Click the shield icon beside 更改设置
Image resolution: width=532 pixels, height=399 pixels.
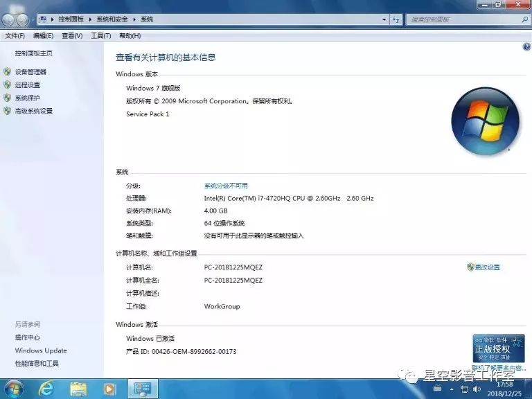(x=470, y=267)
